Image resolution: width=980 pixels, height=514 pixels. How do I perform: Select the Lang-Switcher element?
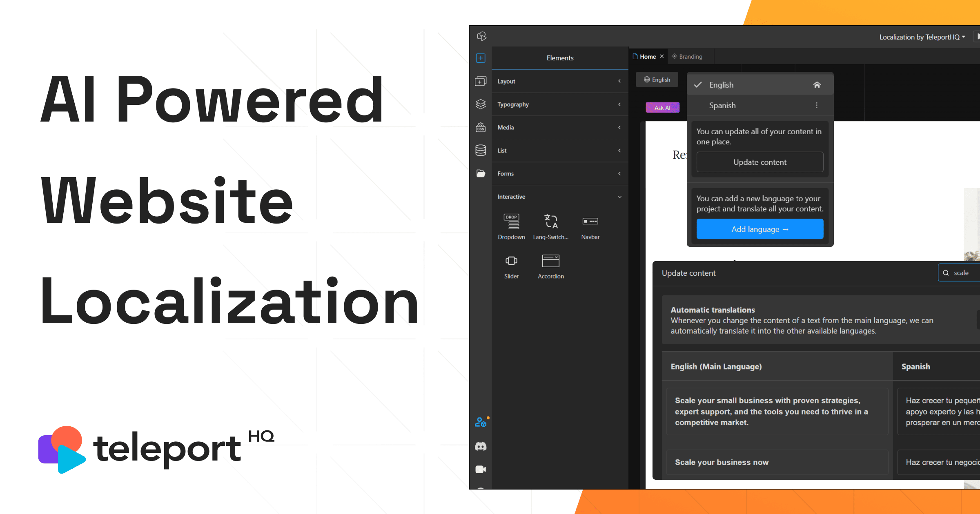551,227
